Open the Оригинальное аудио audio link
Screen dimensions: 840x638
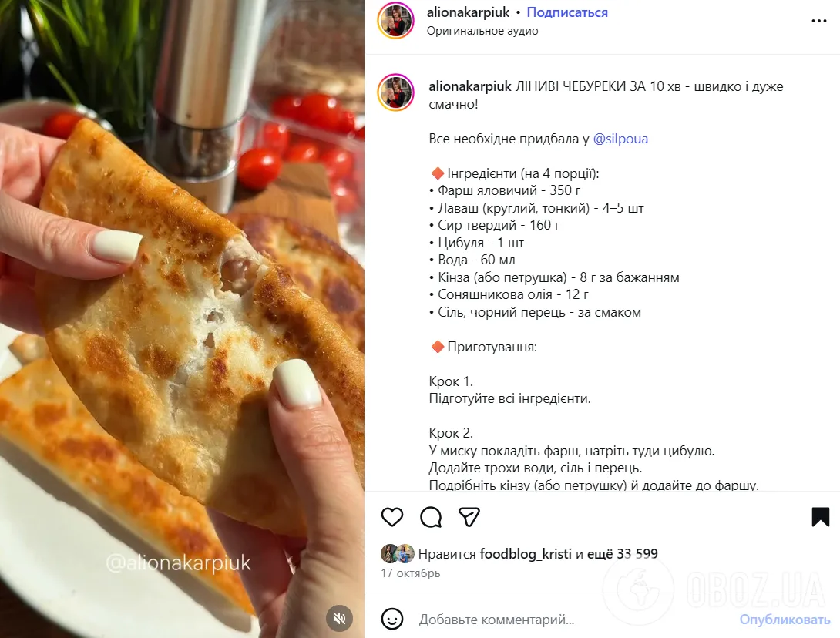pyautogui.click(x=482, y=31)
